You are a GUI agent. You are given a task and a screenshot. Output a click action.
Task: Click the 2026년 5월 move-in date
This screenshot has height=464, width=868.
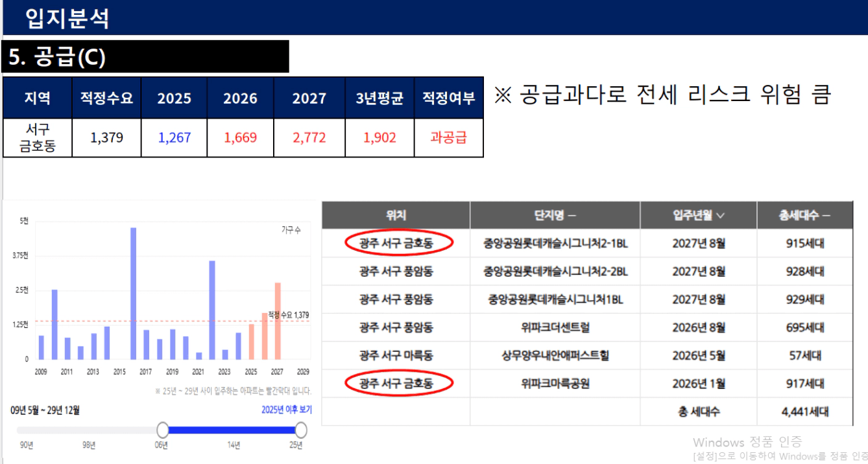(x=699, y=356)
